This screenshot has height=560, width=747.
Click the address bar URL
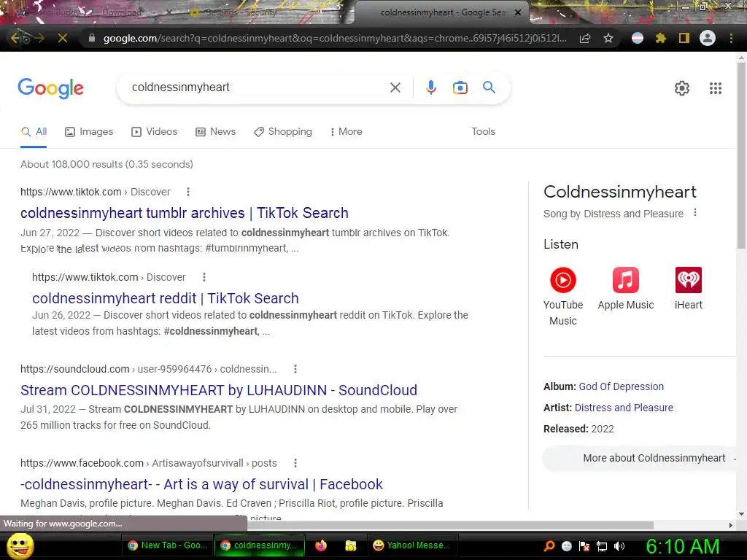335,38
